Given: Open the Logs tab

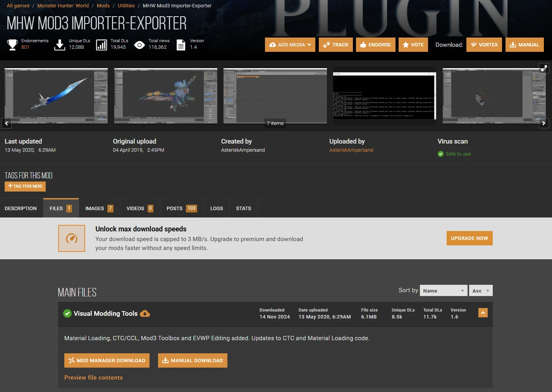Looking at the screenshot, I should [x=217, y=208].
